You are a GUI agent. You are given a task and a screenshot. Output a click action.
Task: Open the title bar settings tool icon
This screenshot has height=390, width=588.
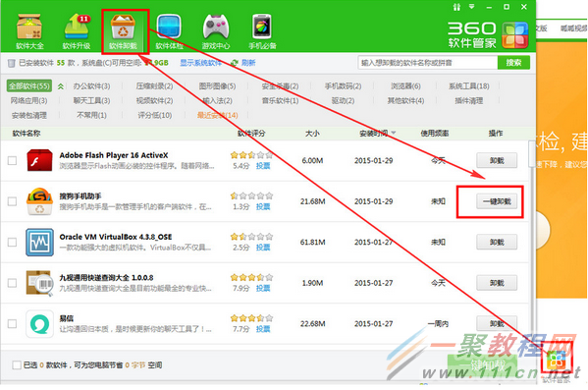456,7
